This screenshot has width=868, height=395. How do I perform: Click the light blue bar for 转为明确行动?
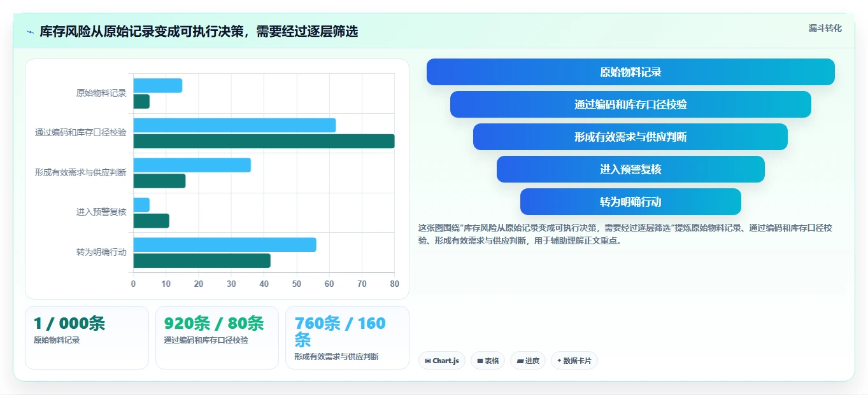[225, 245]
